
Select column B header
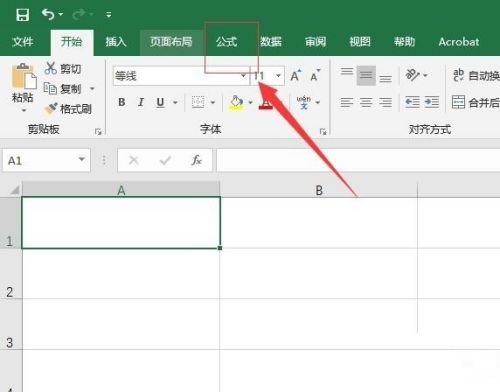pos(319,190)
